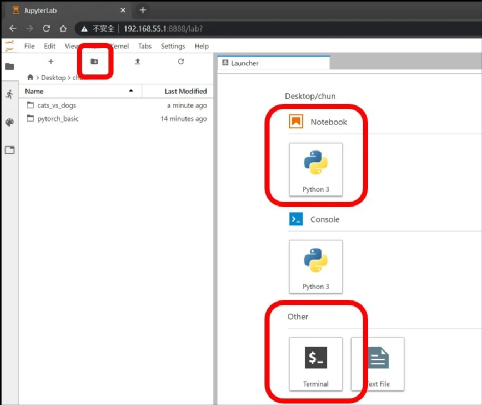Click the Upload Files arrow icon
The image size is (482, 405).
point(137,61)
